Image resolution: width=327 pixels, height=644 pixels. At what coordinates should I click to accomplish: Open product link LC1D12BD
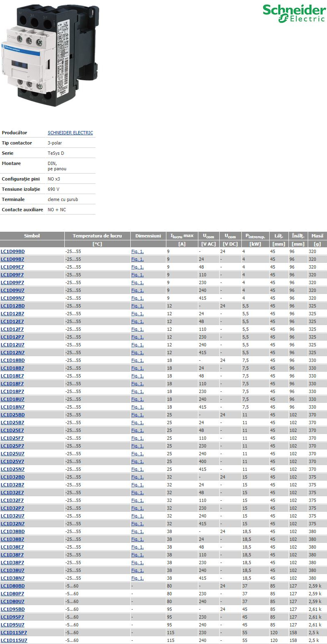click(13, 306)
